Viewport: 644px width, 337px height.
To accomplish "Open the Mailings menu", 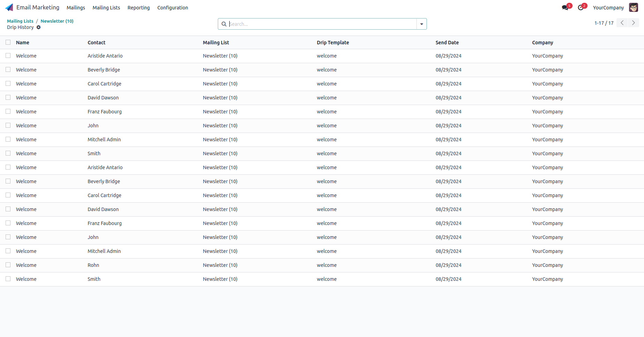I will pyautogui.click(x=76, y=8).
